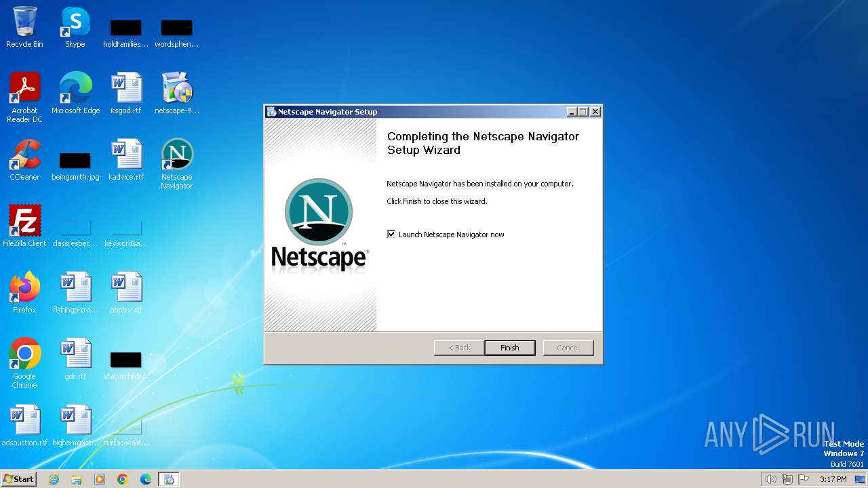Select the CCleaner desktop shortcut
The height and width of the screenshot is (488, 868).
tap(24, 160)
